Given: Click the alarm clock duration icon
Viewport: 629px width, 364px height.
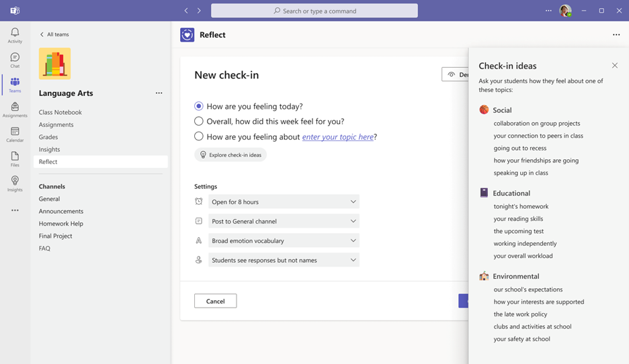Looking at the screenshot, I should point(198,201).
